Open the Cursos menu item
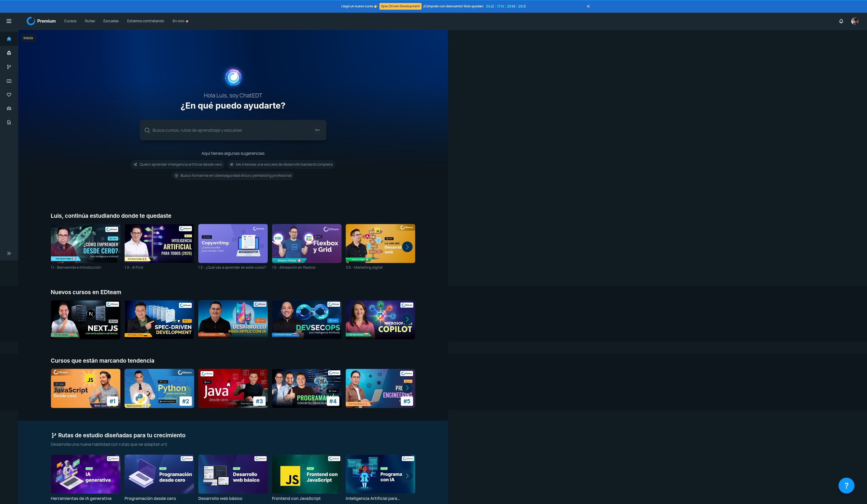This screenshot has height=504, width=867. (70, 21)
